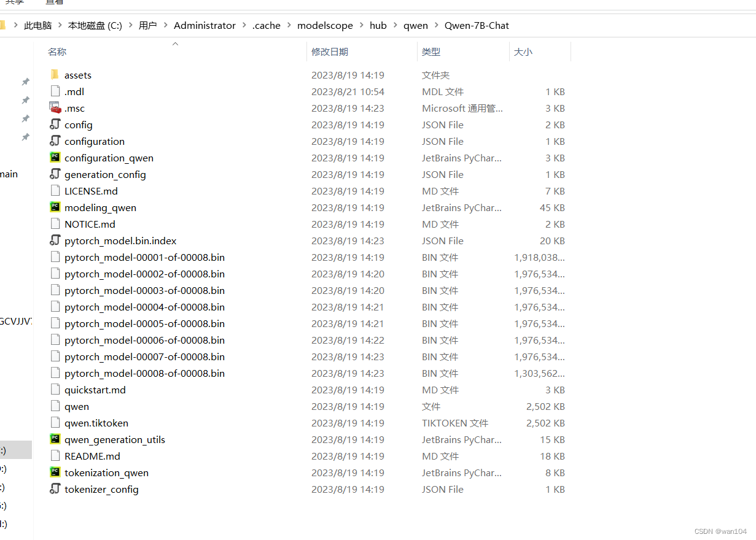
Task: Navigate to 本地磁盘 (C:) in address bar
Action: (95, 26)
